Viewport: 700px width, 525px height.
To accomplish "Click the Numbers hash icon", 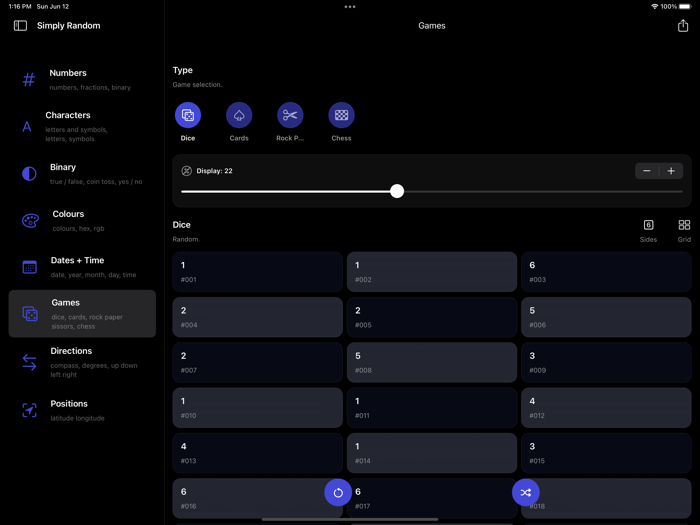I will pyautogui.click(x=29, y=79).
